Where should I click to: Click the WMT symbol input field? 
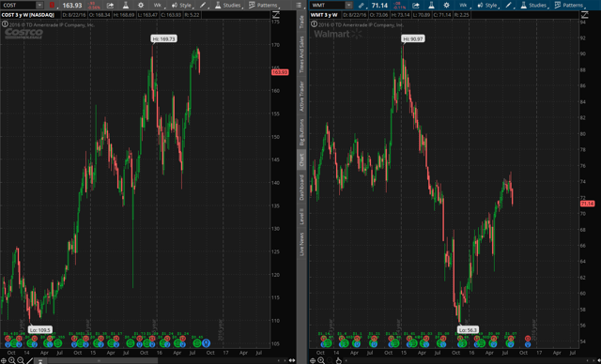click(x=328, y=5)
